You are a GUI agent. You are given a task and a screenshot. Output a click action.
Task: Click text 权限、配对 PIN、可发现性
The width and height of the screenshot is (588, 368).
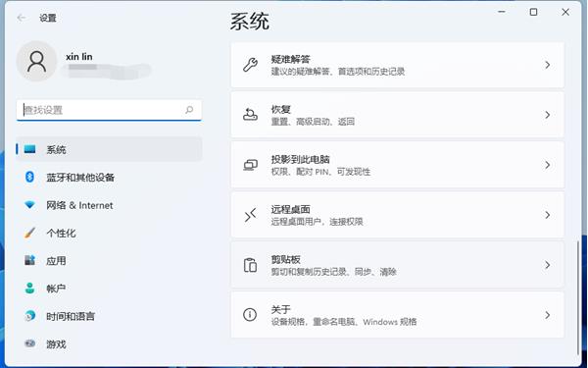click(x=320, y=172)
